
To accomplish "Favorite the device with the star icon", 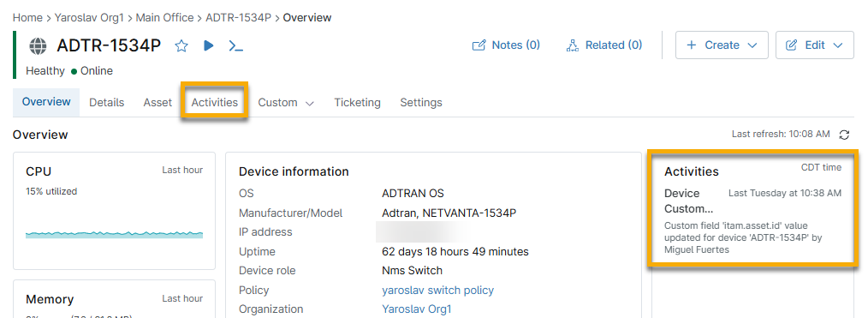I will pos(181,46).
